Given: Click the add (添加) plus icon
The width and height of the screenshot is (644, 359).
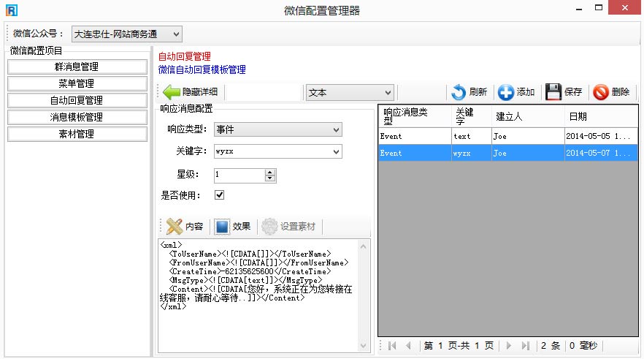Looking at the screenshot, I should [x=506, y=92].
